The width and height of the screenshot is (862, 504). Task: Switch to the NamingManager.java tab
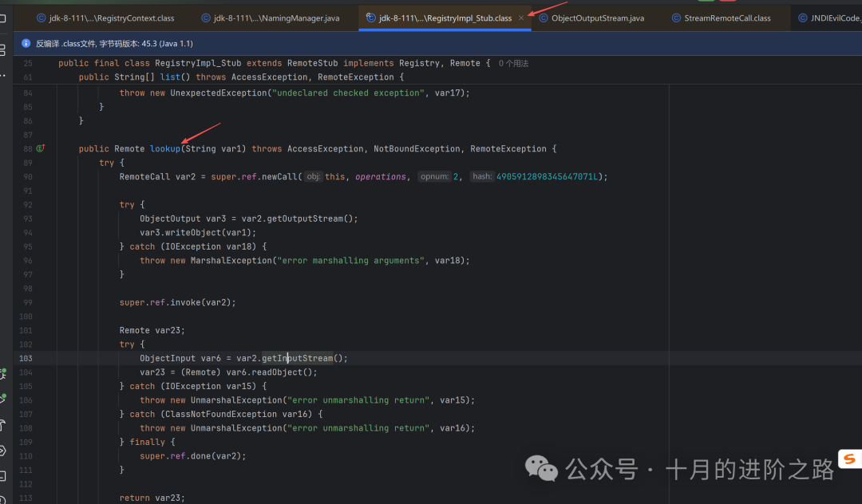point(271,18)
